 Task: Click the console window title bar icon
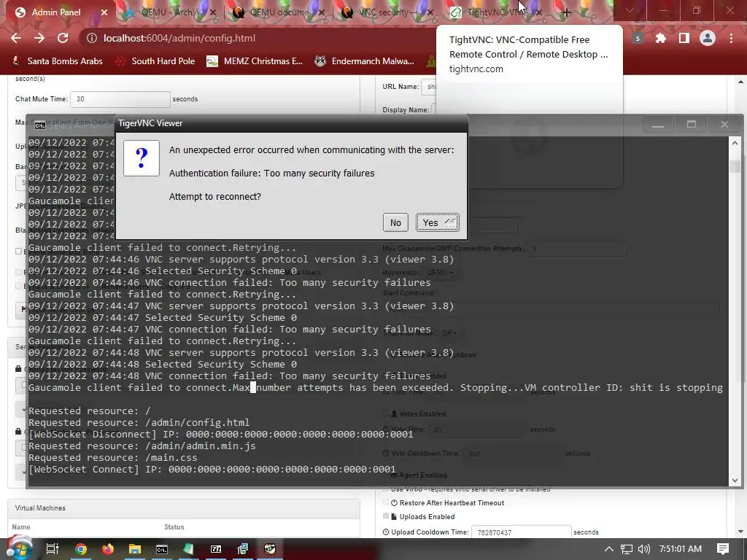point(40,125)
